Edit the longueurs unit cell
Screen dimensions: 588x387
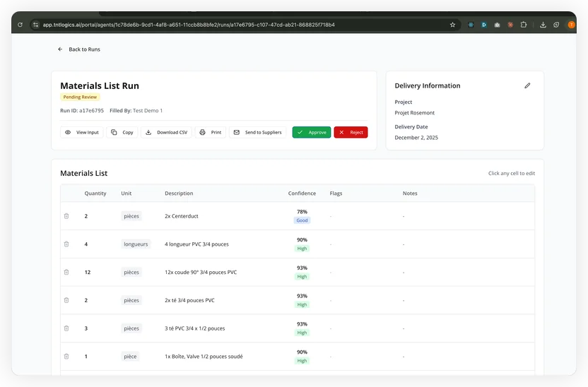tap(136, 244)
